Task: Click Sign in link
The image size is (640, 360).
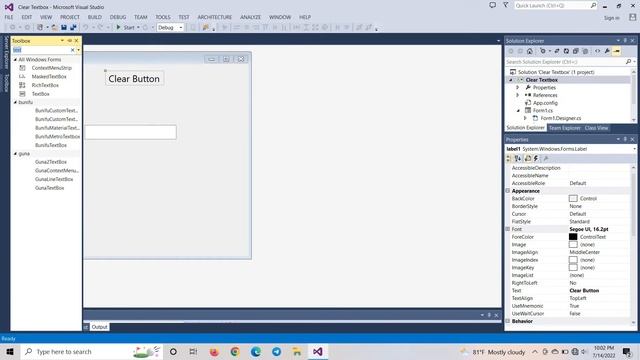Action: [x=611, y=18]
